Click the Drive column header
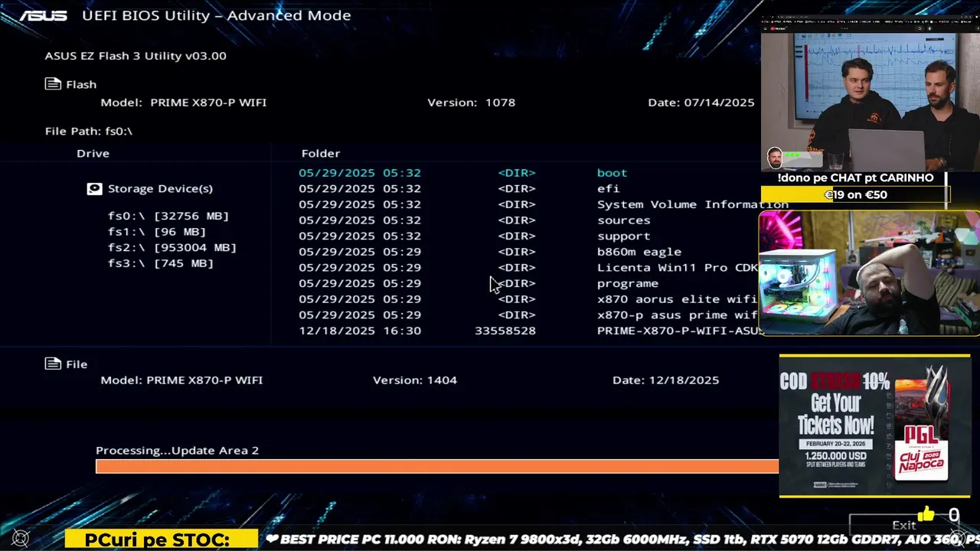Image resolution: width=980 pixels, height=551 pixels. 93,153
